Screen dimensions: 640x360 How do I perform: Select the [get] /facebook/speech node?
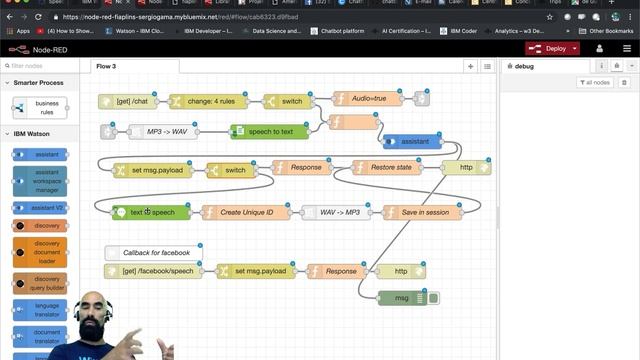(153, 271)
